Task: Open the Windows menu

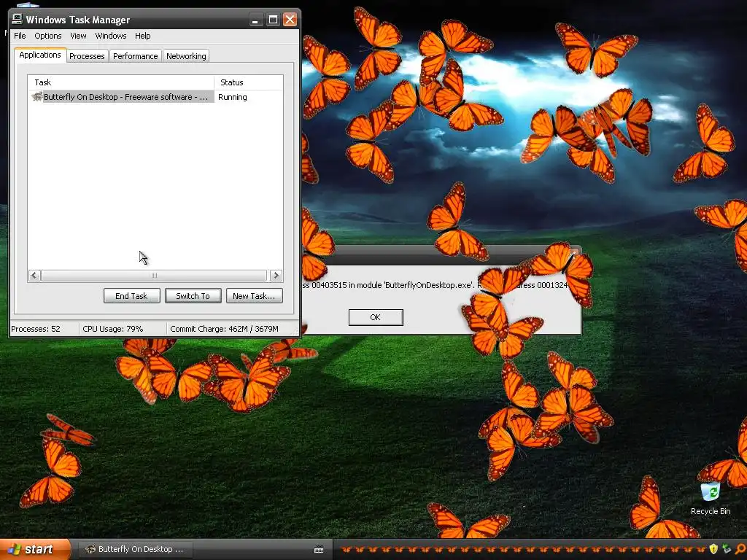Action: click(x=111, y=36)
